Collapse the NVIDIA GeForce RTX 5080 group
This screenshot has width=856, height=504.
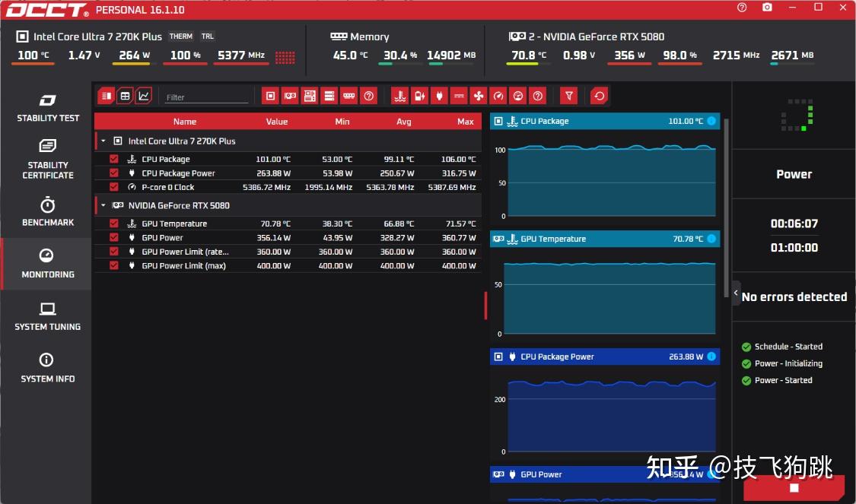[103, 205]
